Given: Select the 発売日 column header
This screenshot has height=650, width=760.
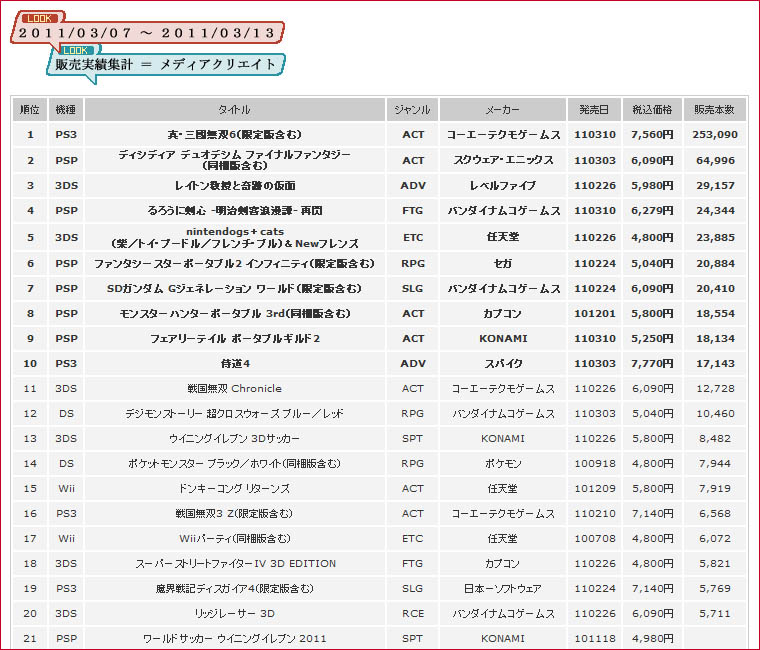Looking at the screenshot, I should click(595, 110).
